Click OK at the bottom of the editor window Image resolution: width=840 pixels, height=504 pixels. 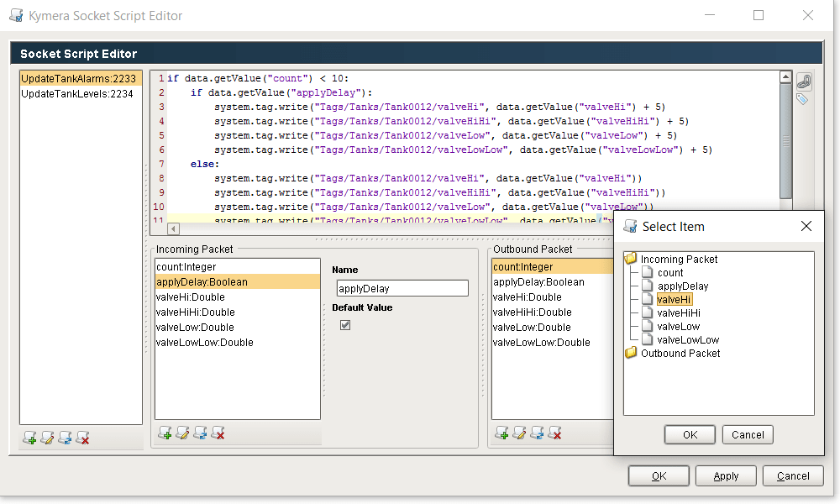[x=659, y=475]
